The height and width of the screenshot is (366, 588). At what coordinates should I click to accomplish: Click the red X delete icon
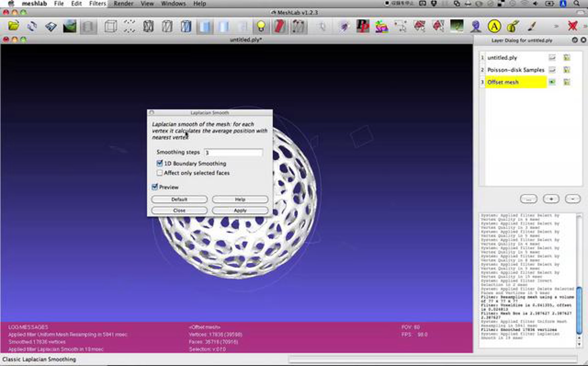(573, 26)
